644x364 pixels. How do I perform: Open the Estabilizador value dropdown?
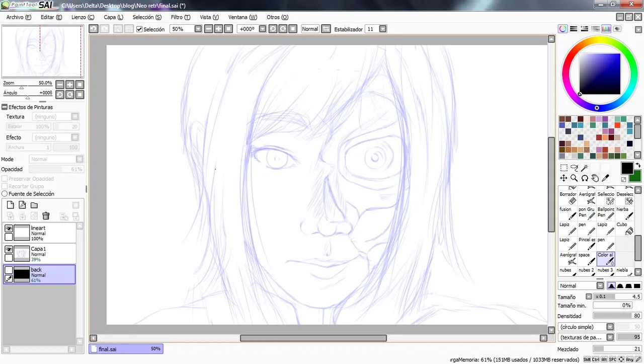tap(383, 29)
